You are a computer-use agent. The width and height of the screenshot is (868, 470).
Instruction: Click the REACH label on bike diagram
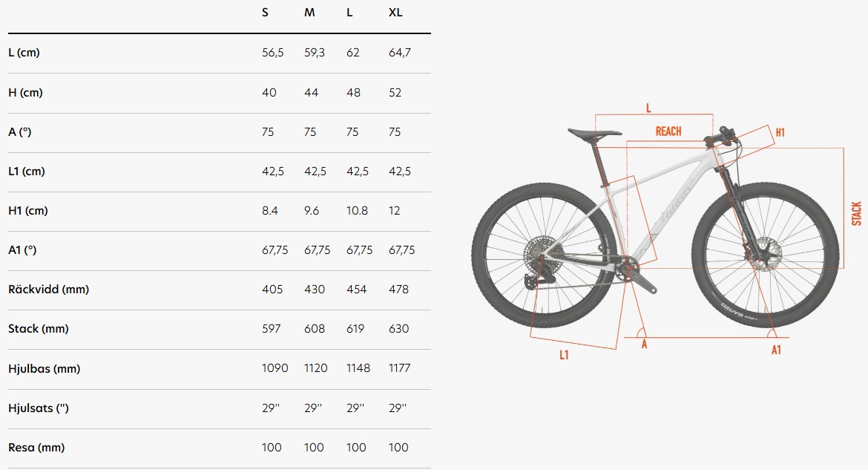coord(668,131)
